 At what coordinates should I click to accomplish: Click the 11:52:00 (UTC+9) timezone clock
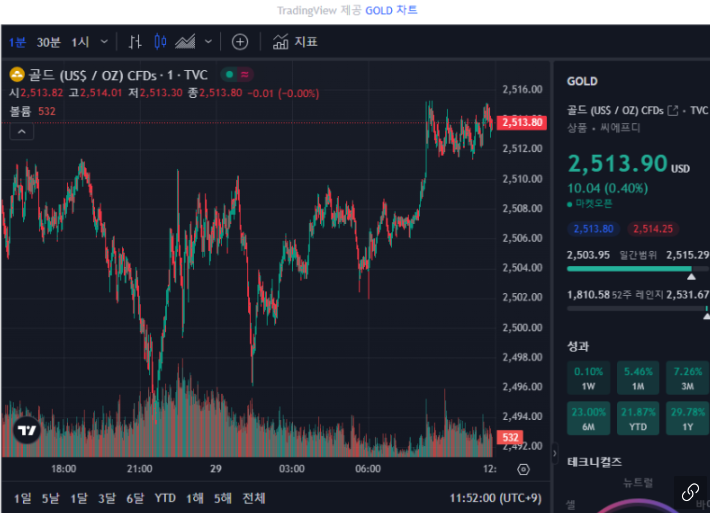pyautogui.click(x=495, y=498)
